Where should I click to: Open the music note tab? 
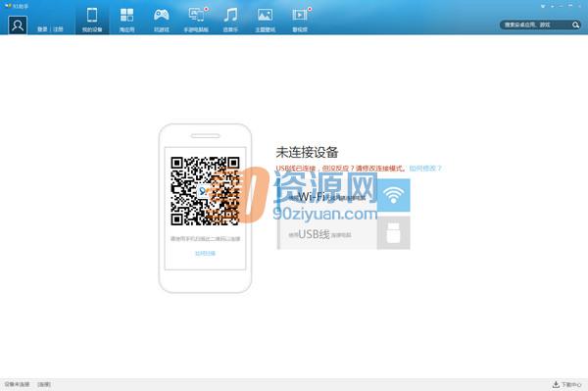[x=230, y=20]
